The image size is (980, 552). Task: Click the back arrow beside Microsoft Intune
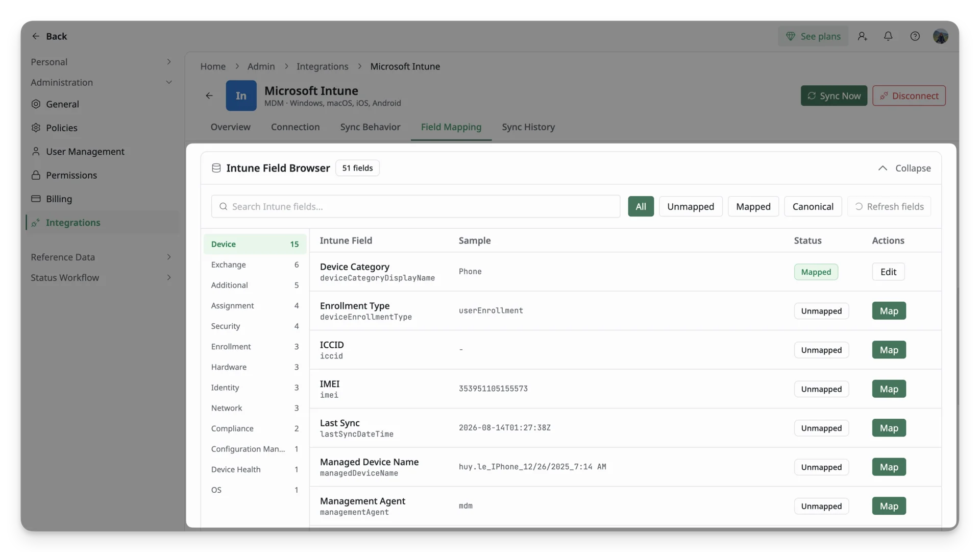(209, 95)
